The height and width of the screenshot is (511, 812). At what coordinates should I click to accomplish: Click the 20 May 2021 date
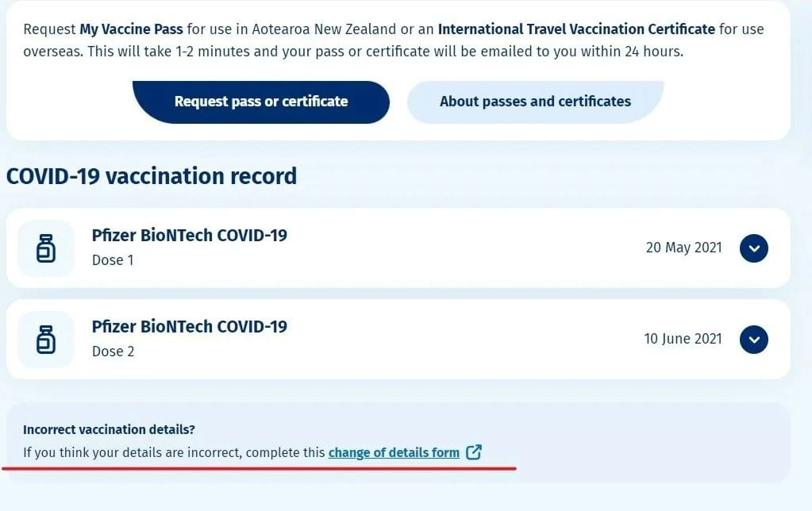coord(683,248)
